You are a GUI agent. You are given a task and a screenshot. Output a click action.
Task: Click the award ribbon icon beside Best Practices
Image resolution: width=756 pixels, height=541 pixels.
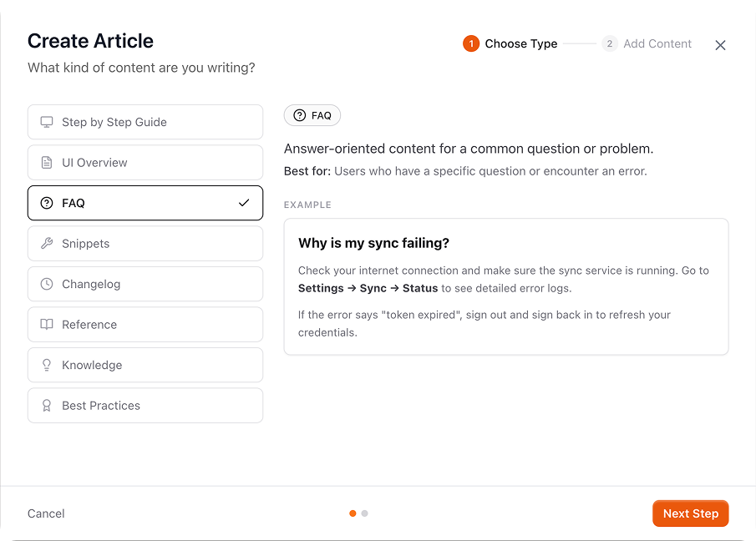tap(47, 406)
